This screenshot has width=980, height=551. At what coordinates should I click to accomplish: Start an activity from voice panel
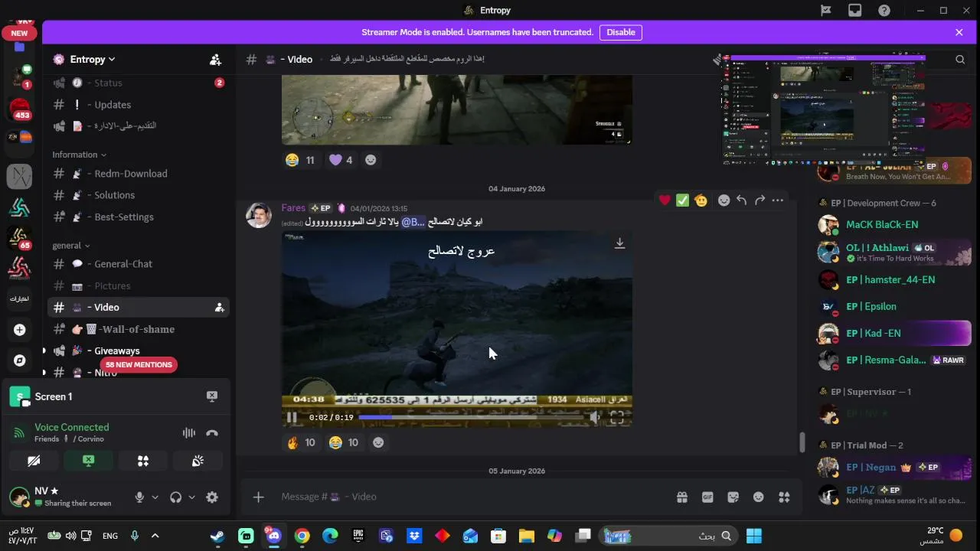tap(143, 461)
